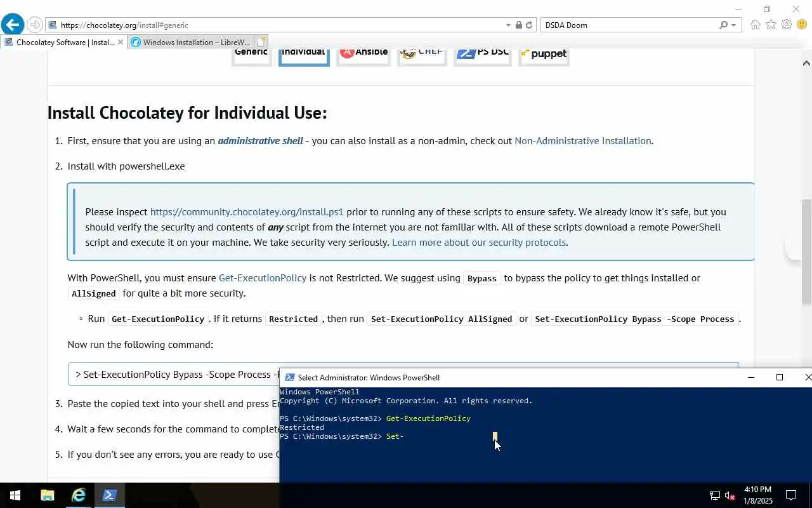This screenshot has width=812, height=508.
Task: Click the browser Forward arrow button
Action: (x=35, y=25)
